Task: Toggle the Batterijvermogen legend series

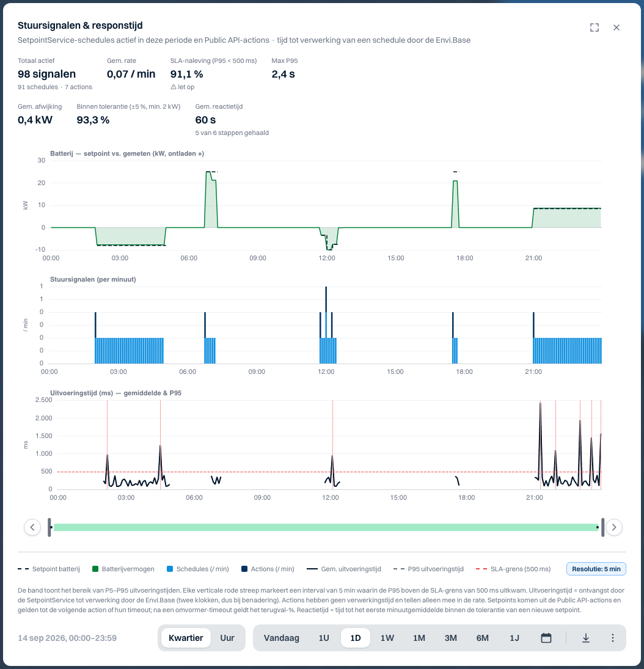Action: (x=123, y=569)
